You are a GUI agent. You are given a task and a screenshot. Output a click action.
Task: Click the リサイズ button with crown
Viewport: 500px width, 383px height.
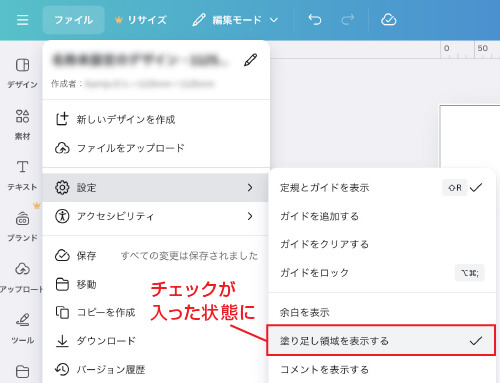coord(141,20)
